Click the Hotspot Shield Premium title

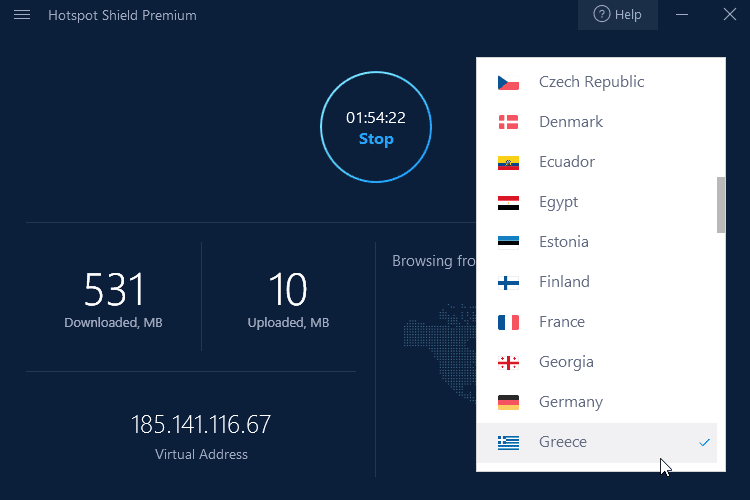(122, 15)
